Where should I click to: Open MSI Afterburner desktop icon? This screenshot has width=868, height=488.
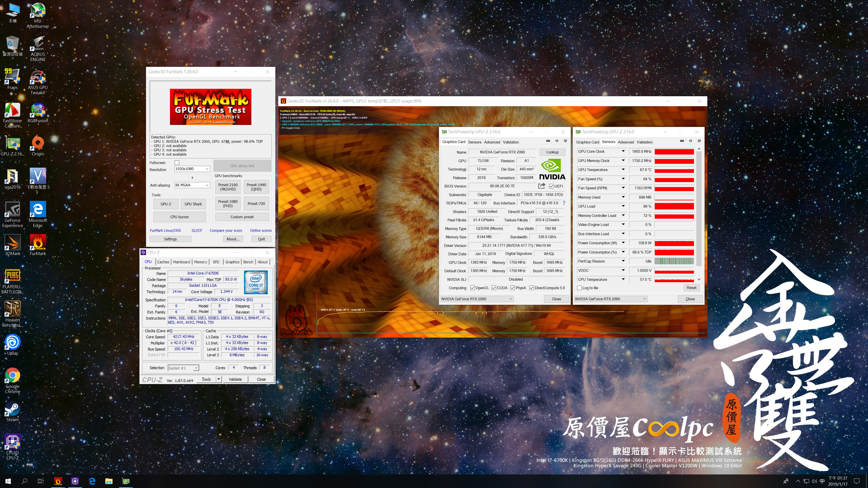[x=38, y=16]
